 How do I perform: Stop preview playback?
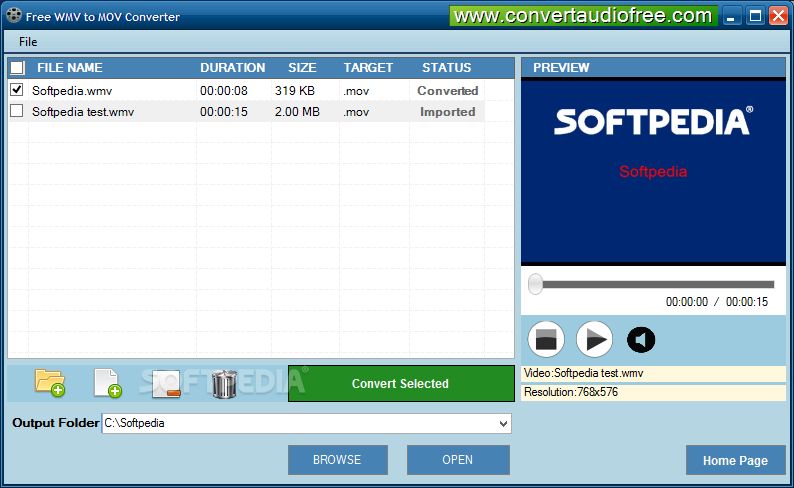coord(546,339)
